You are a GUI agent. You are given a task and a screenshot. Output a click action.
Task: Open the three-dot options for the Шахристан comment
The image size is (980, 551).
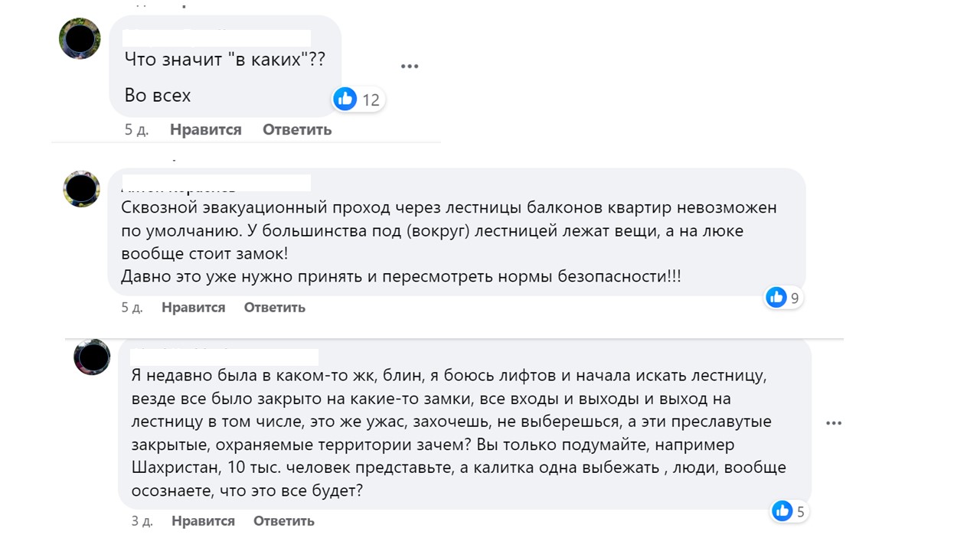point(834,423)
